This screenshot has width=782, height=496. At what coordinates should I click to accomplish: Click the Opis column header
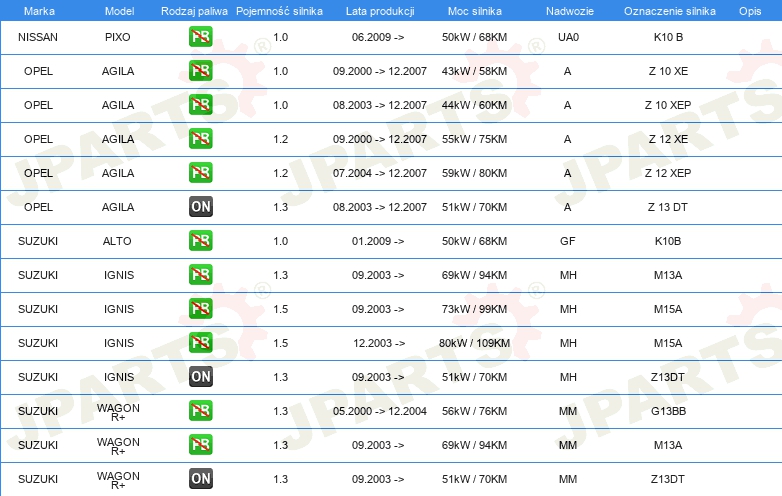(750, 11)
